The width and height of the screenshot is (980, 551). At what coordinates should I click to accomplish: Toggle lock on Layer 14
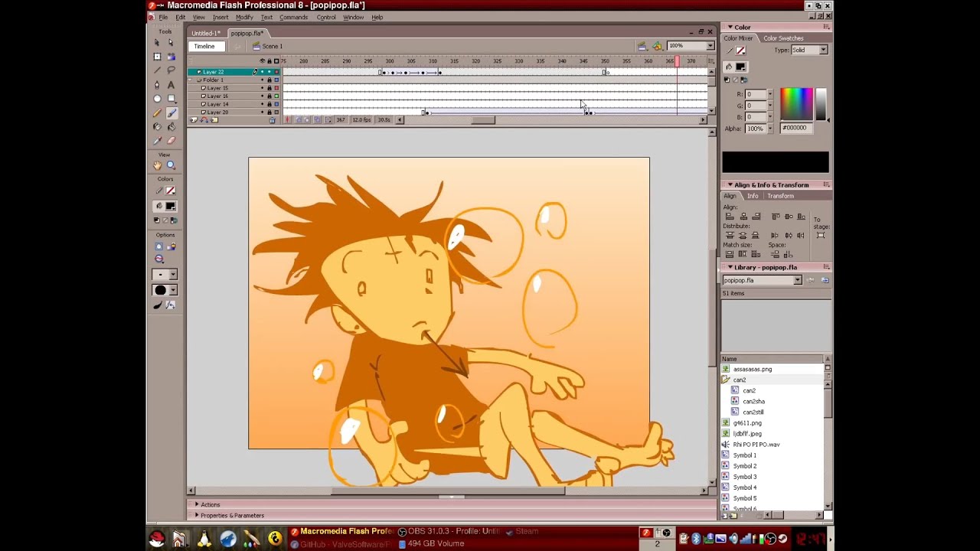point(269,104)
